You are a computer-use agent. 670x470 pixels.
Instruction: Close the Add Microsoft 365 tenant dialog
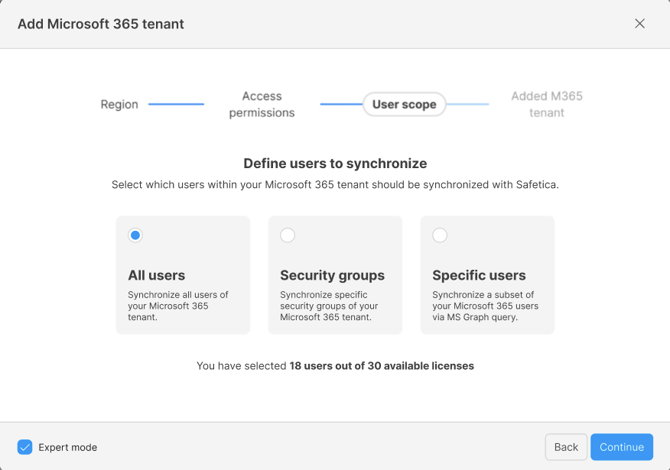pos(640,24)
